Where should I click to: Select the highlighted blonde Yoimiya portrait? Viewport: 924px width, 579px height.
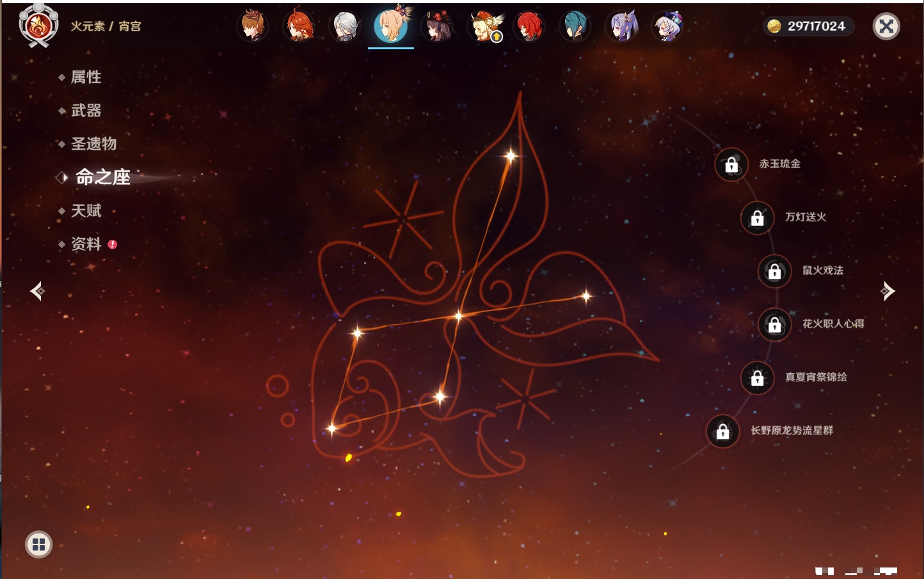click(x=391, y=26)
